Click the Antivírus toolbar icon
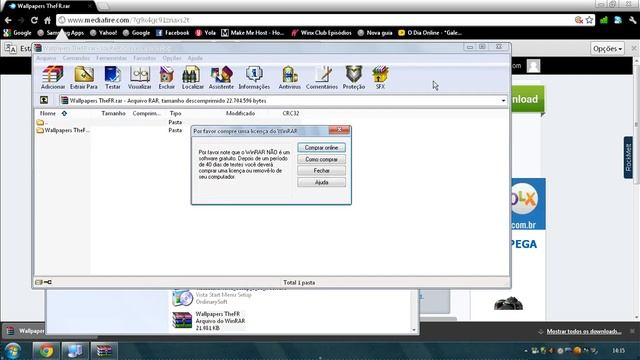Image resolution: width=640 pixels, height=360 pixels. [289, 78]
